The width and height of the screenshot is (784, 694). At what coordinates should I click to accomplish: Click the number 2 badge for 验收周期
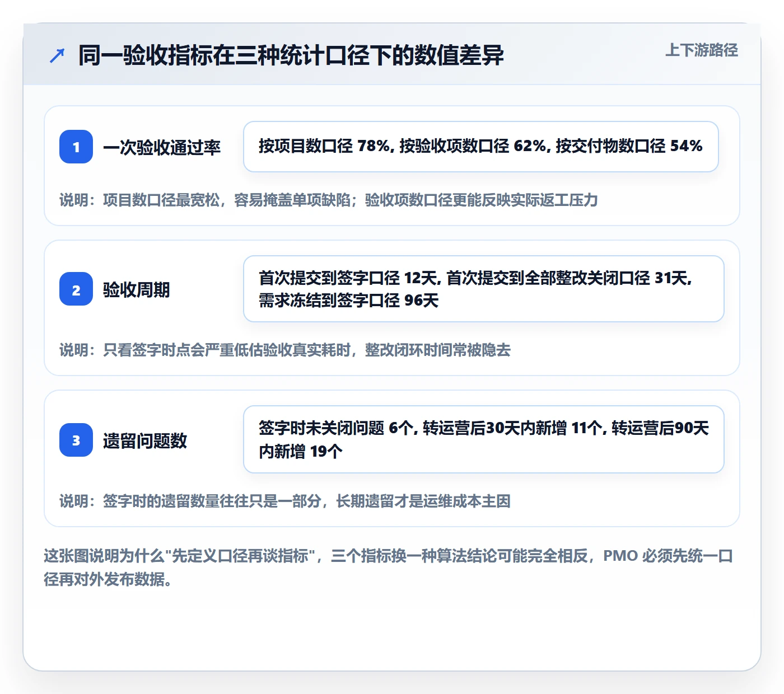[x=76, y=289]
